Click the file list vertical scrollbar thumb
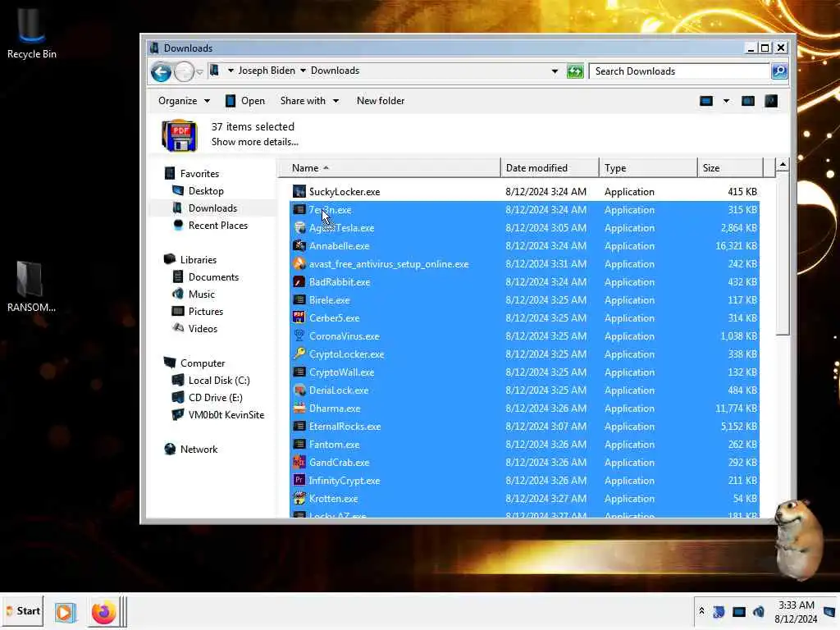The image size is (840, 630). click(782, 254)
